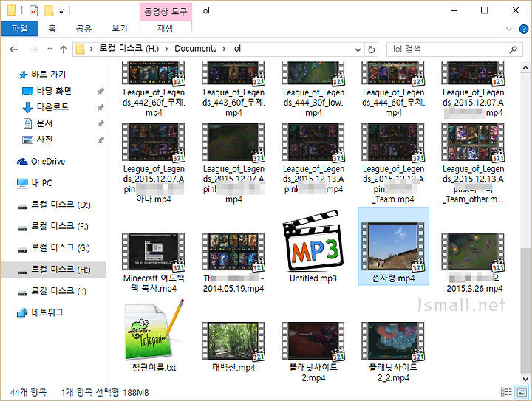Image resolution: width=532 pixels, height=401 pixels.
Task: Select 바로 가기 in navigation pane
Action: pos(49,75)
